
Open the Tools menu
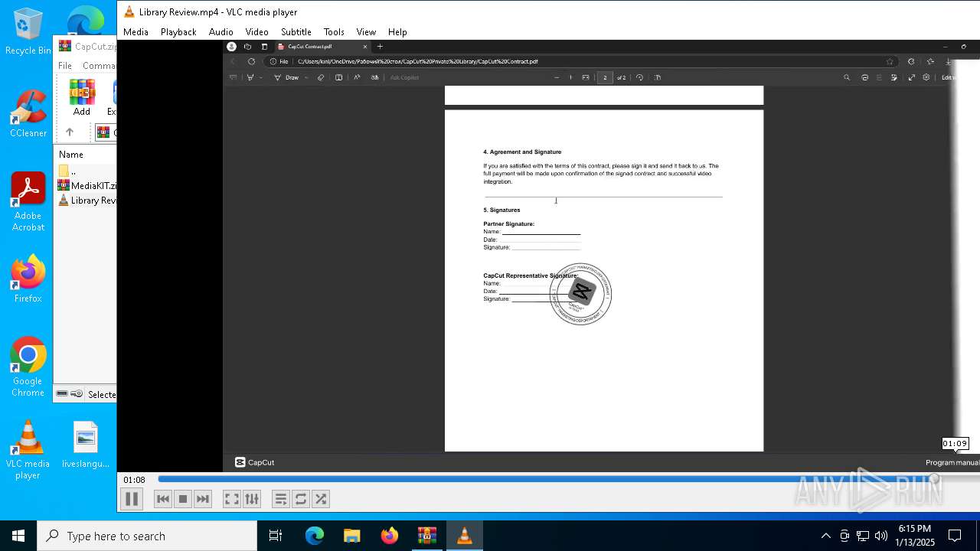click(x=334, y=32)
